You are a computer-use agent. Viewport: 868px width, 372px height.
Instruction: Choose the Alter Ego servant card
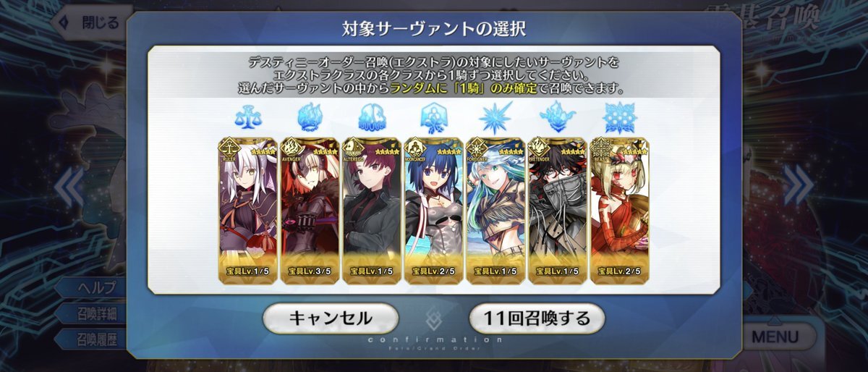(372, 210)
